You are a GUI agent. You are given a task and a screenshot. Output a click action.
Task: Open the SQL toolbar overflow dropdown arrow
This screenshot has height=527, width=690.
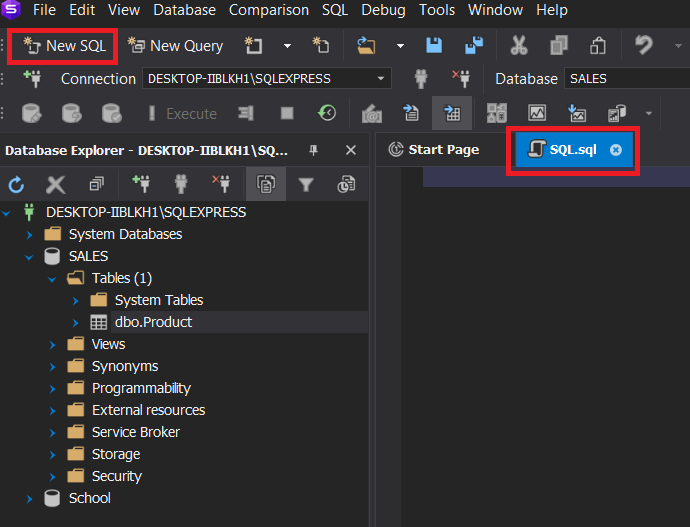tap(649, 113)
